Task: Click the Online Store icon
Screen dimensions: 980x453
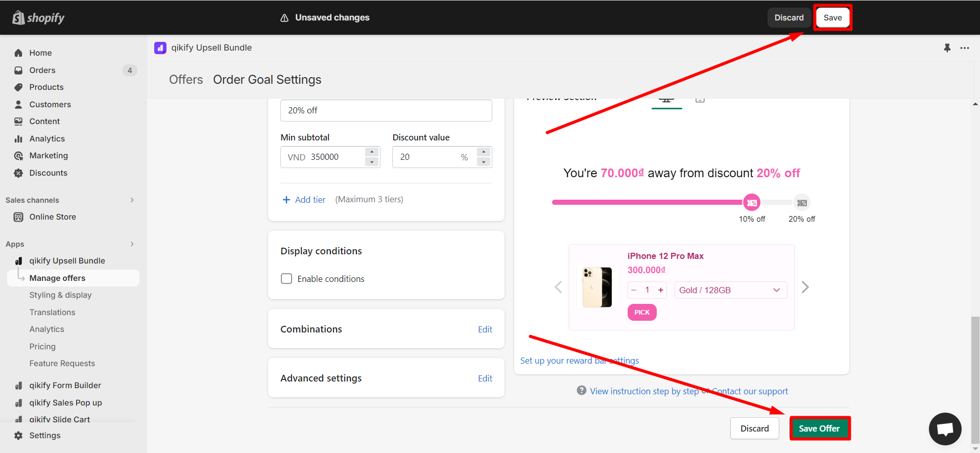Action: pyautogui.click(x=18, y=217)
